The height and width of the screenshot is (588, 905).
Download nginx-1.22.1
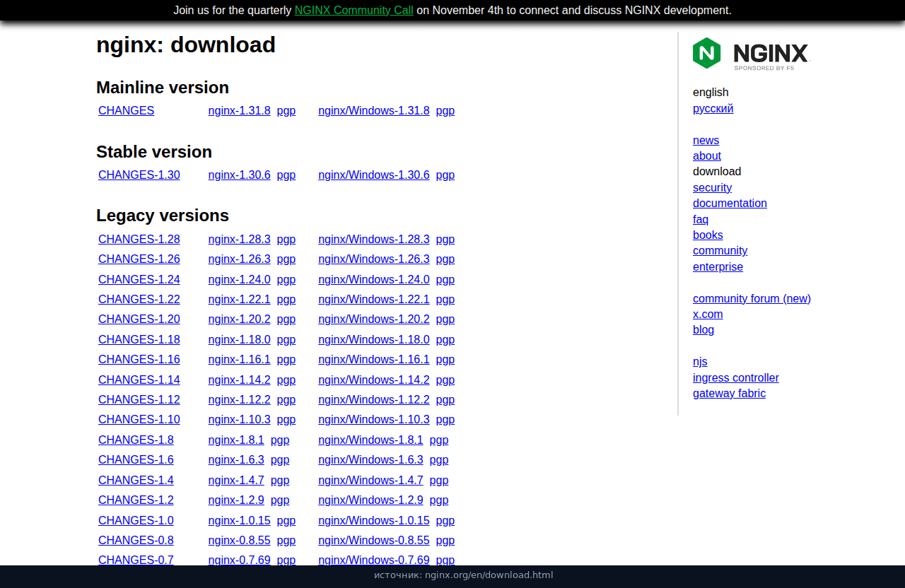(x=239, y=299)
